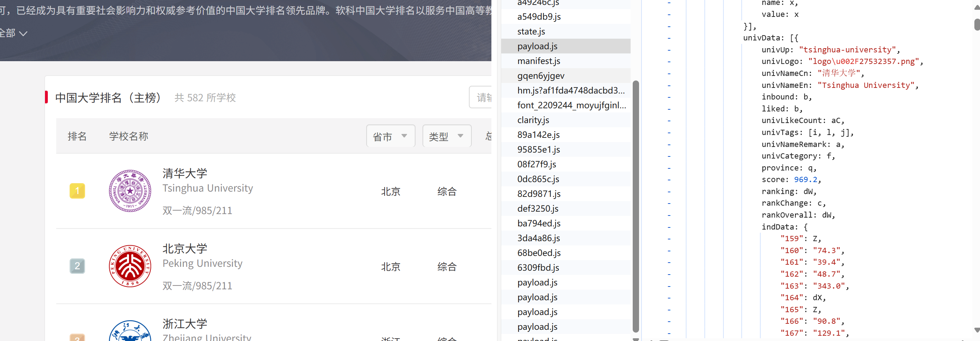This screenshot has width=980, height=341.
Task: Open the 清华大学 school link
Action: pyautogui.click(x=185, y=173)
